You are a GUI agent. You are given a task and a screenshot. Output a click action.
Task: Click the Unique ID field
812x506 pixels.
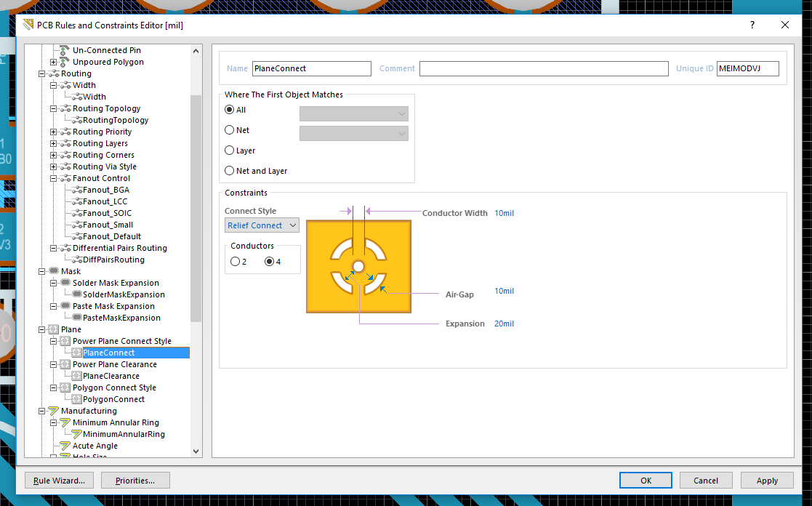coord(748,68)
